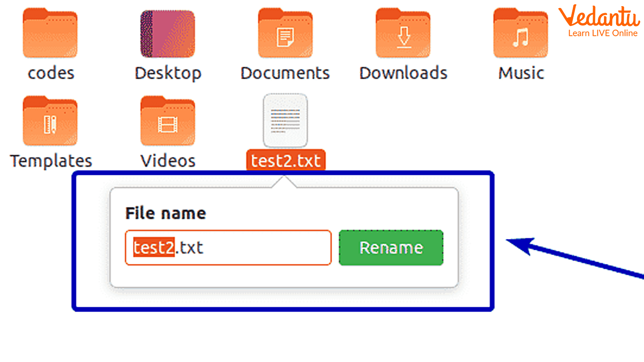Click the "File name" heading in the popover

click(165, 214)
